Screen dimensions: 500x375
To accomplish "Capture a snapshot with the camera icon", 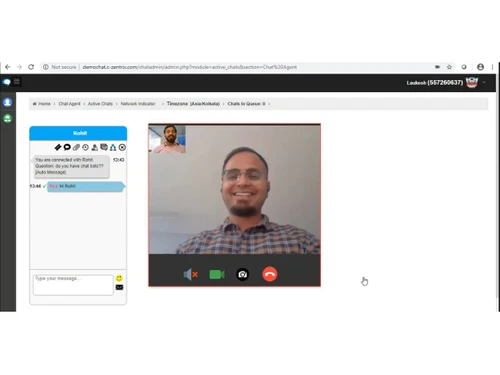I will 242,274.
